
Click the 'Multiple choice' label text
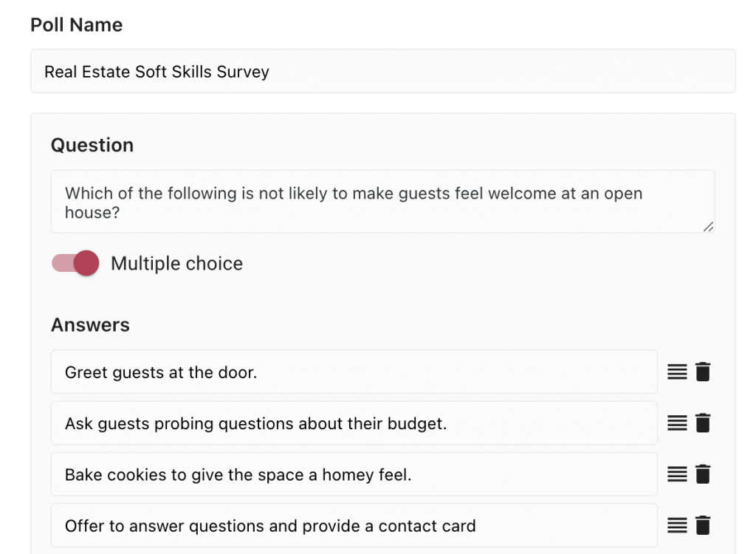[176, 263]
